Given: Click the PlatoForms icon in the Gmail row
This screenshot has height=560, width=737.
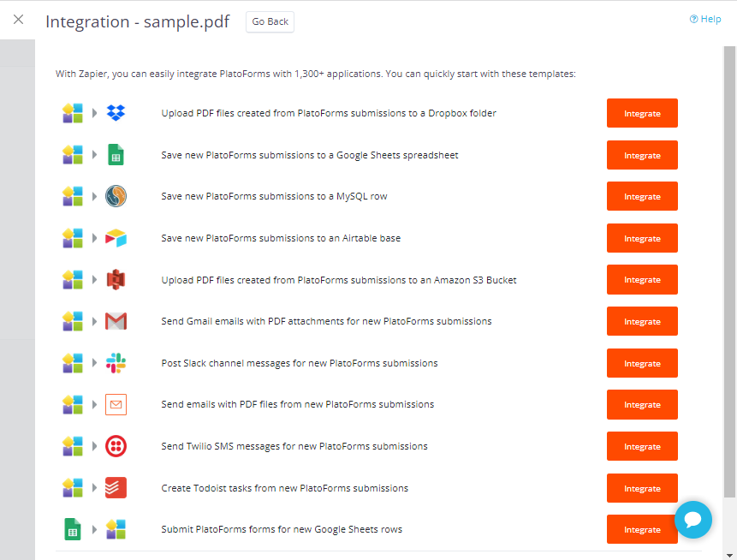Looking at the screenshot, I should [73, 321].
